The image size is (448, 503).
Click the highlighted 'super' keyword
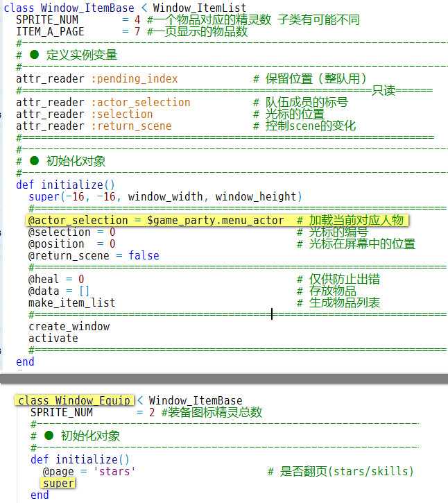point(58,483)
